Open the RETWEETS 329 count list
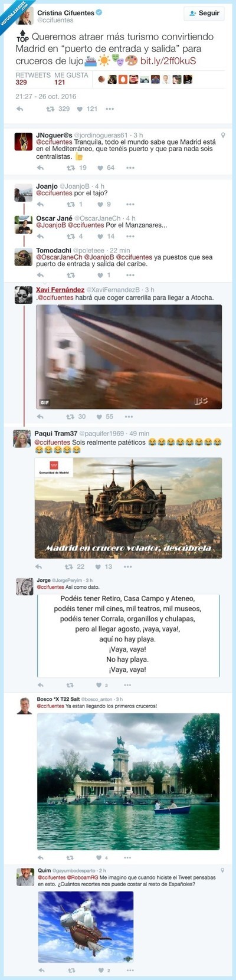236x980 pixels. click(x=32, y=78)
